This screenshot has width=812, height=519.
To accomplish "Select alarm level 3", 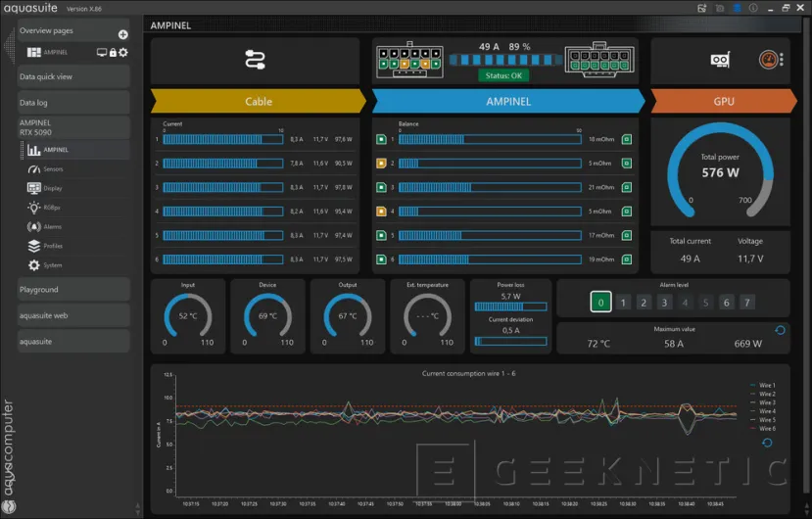I will pos(664,303).
